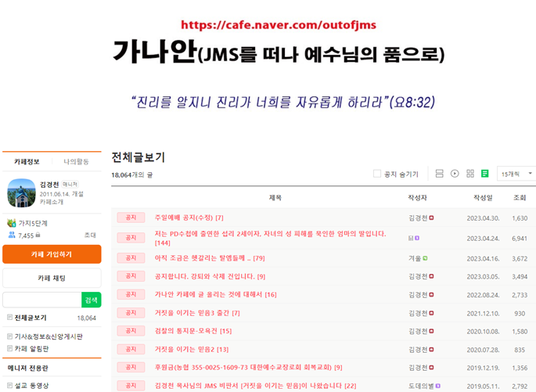Click the 전체글보기 board icon in sidebar
The height and width of the screenshot is (392, 536).
pos(9,318)
